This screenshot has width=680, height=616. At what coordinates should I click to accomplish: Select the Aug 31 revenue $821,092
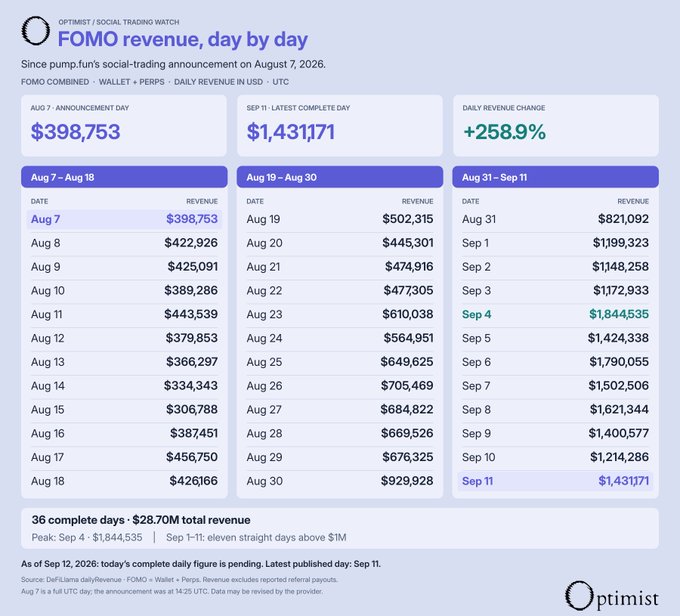pos(623,219)
